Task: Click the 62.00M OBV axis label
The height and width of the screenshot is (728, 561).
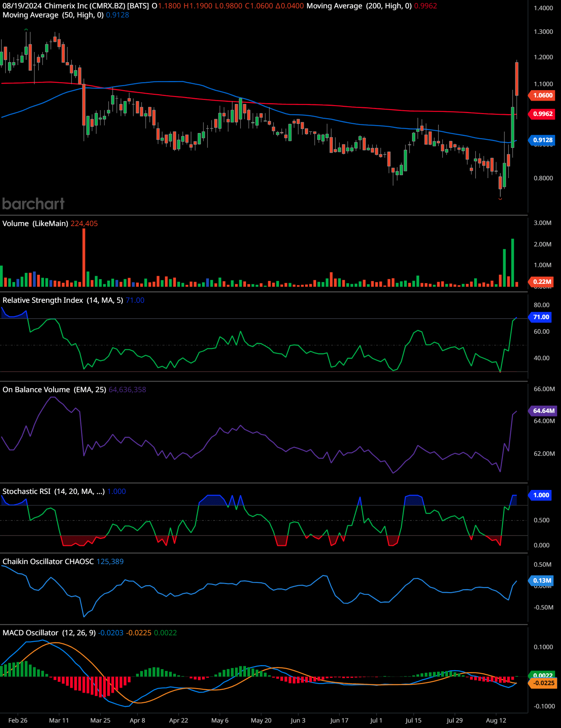Action: 544,454
